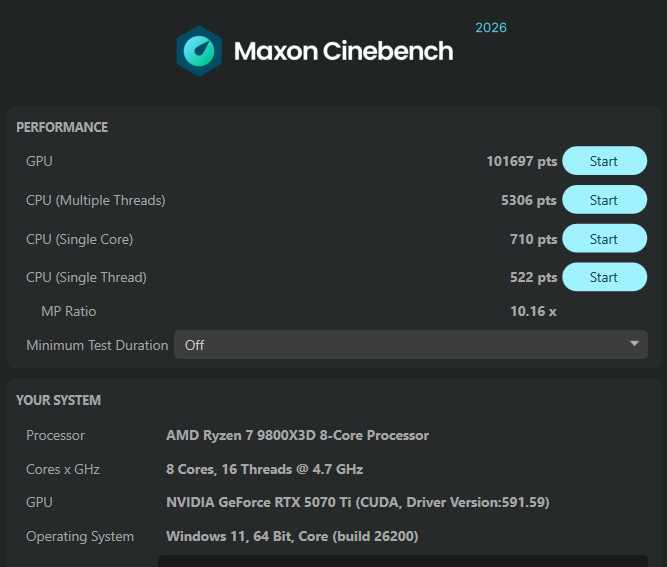Click the PERFORMANCE section heading

click(x=62, y=127)
